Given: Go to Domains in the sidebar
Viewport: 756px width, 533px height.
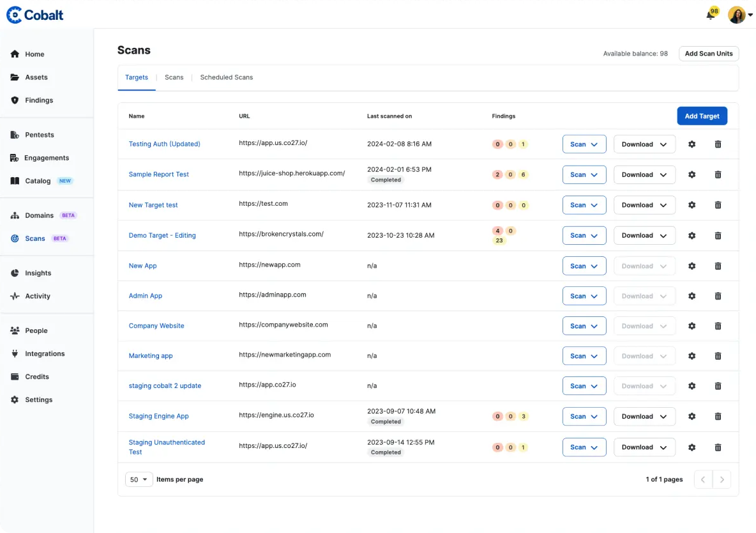Looking at the screenshot, I should 39,215.
